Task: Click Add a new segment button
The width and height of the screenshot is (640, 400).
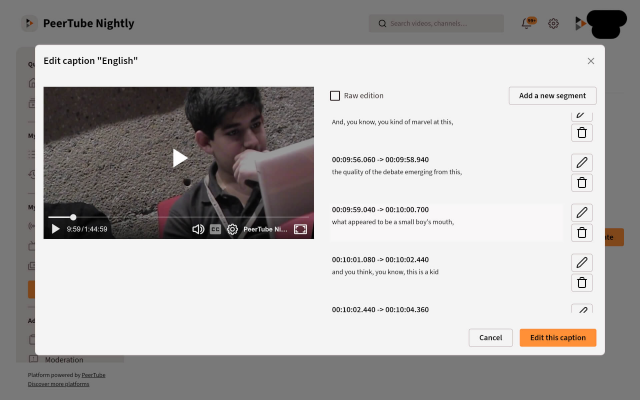Action: pyautogui.click(x=552, y=96)
